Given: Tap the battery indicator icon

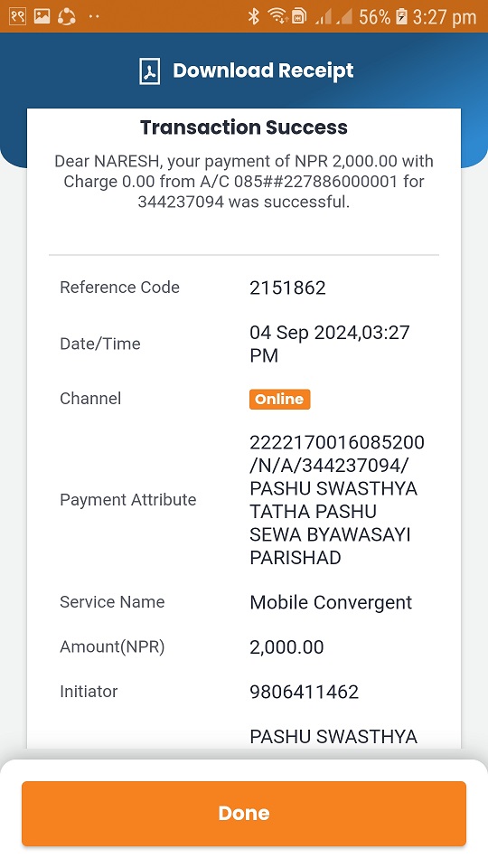Looking at the screenshot, I should 401,16.
